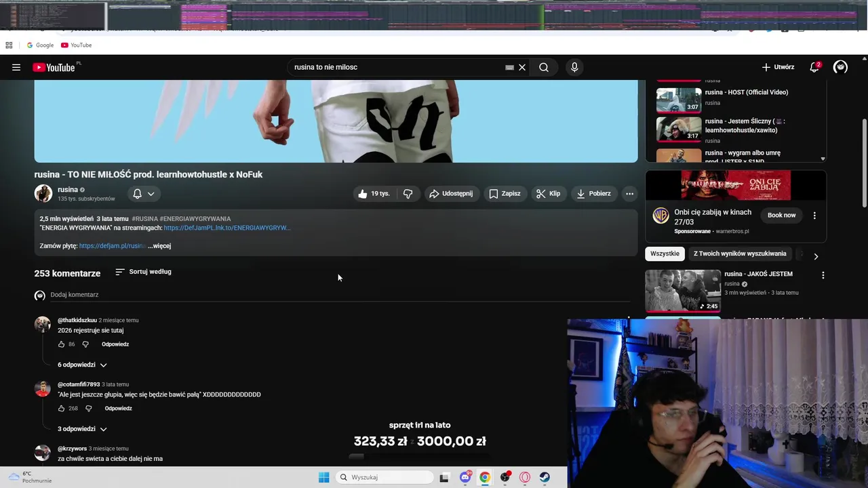The width and height of the screenshot is (868, 488).
Task: Open Discord from the taskbar
Action: [x=465, y=477]
